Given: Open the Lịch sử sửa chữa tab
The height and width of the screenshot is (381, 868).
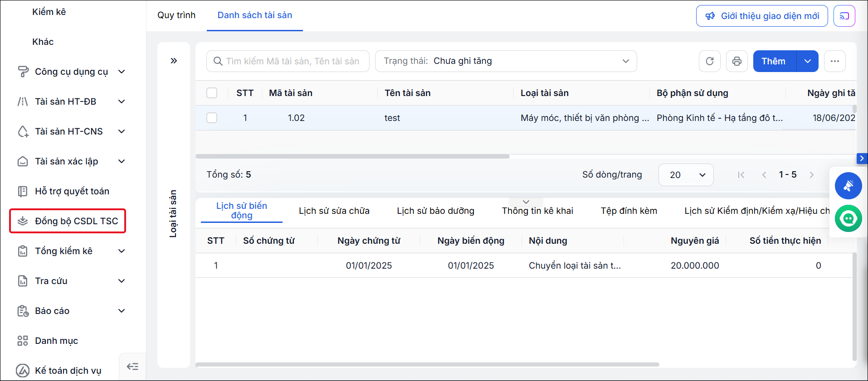Looking at the screenshot, I should click(x=334, y=211).
